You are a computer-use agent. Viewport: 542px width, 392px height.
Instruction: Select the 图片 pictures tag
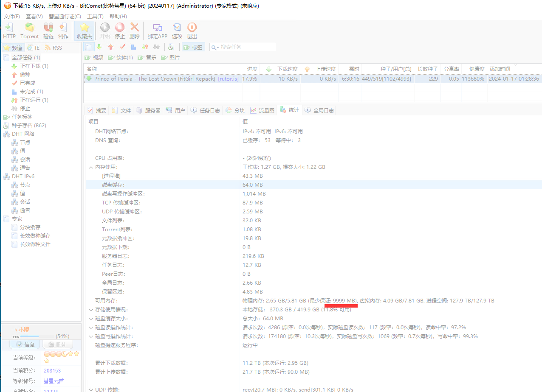point(170,58)
